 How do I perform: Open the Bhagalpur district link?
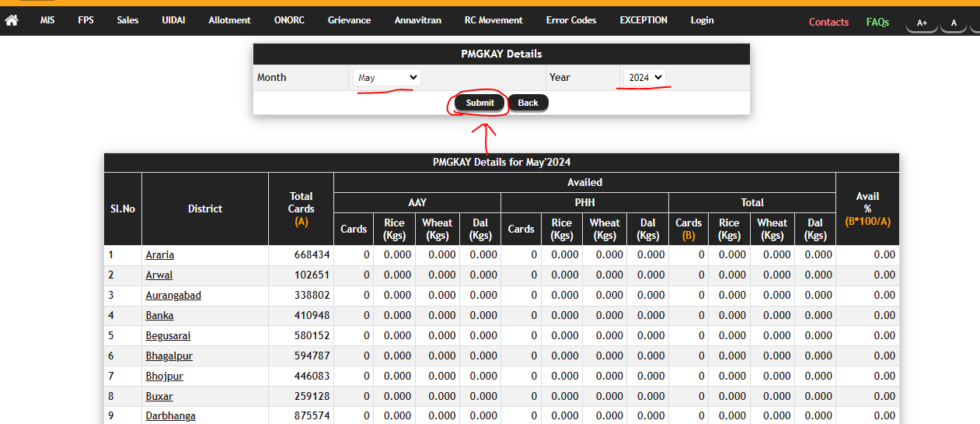[169, 356]
